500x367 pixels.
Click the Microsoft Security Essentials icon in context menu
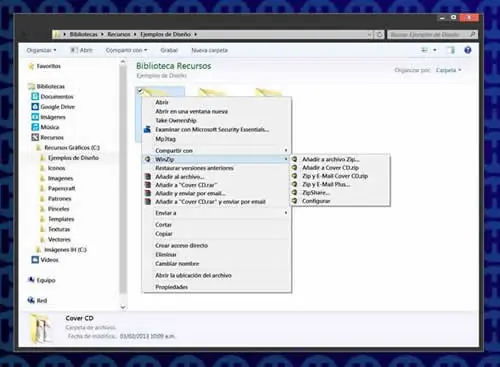click(147, 130)
